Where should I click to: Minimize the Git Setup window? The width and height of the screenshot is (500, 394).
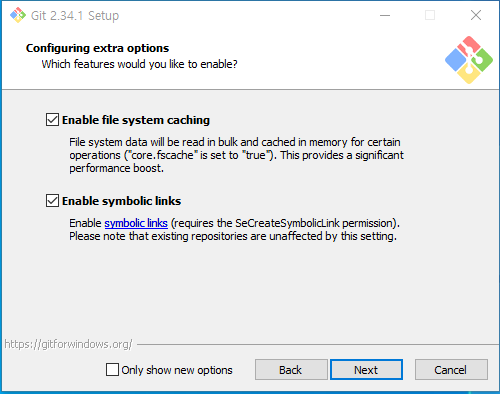(385, 15)
